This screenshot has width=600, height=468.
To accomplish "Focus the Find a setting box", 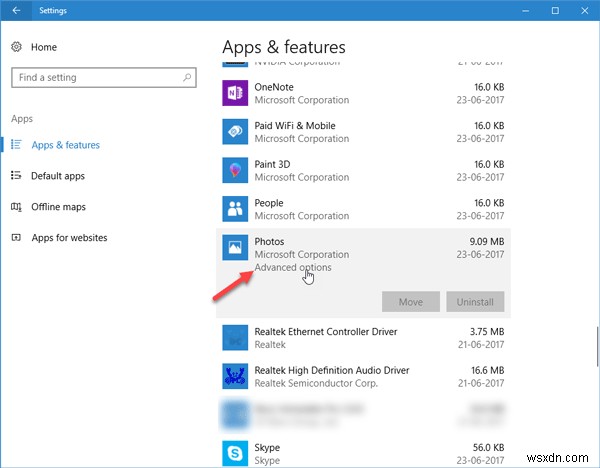I will coord(104,78).
